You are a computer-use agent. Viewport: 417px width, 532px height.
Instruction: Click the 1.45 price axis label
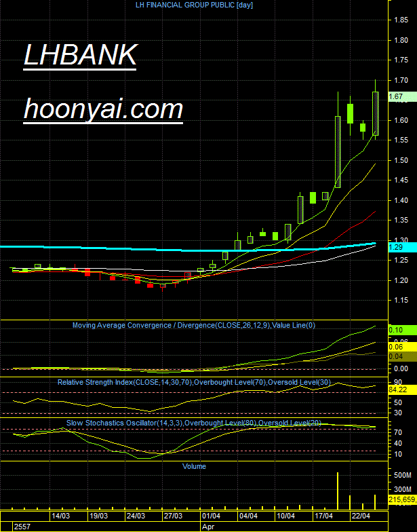(x=401, y=180)
